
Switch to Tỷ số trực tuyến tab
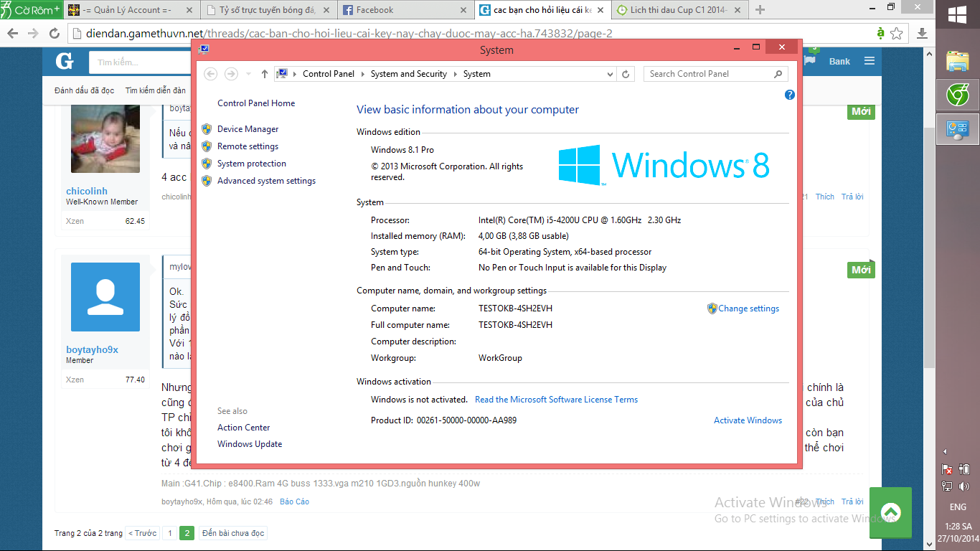(x=267, y=10)
